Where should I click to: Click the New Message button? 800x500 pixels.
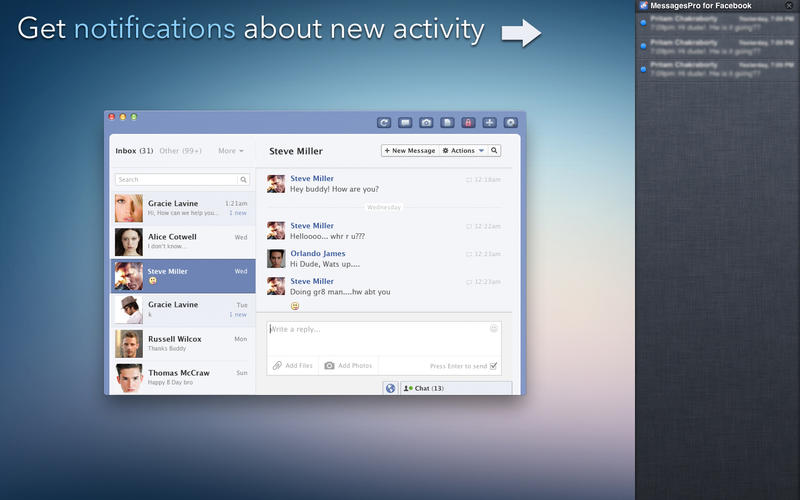click(410, 151)
